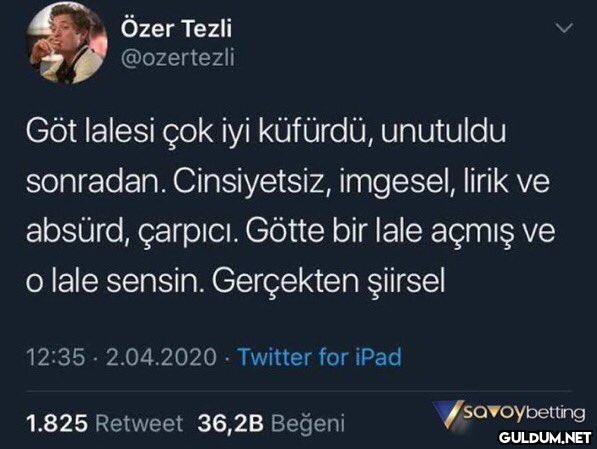Click the Twitter for iPad source link
The width and height of the screenshot is (597, 449).
click(319, 357)
